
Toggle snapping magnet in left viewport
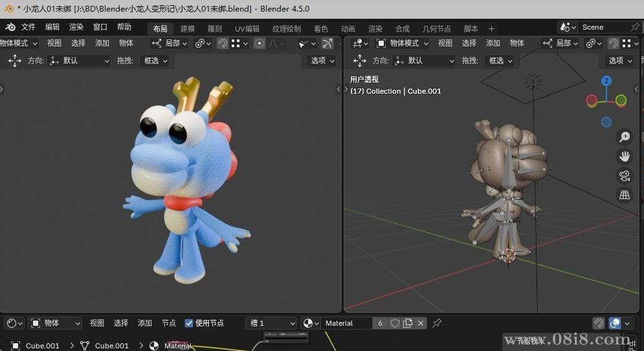(222, 43)
